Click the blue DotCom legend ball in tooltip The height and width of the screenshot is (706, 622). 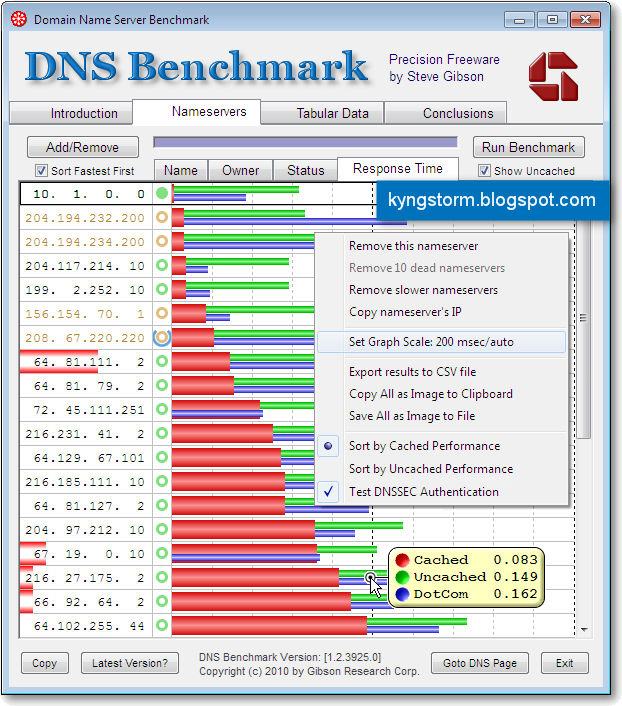(402, 594)
